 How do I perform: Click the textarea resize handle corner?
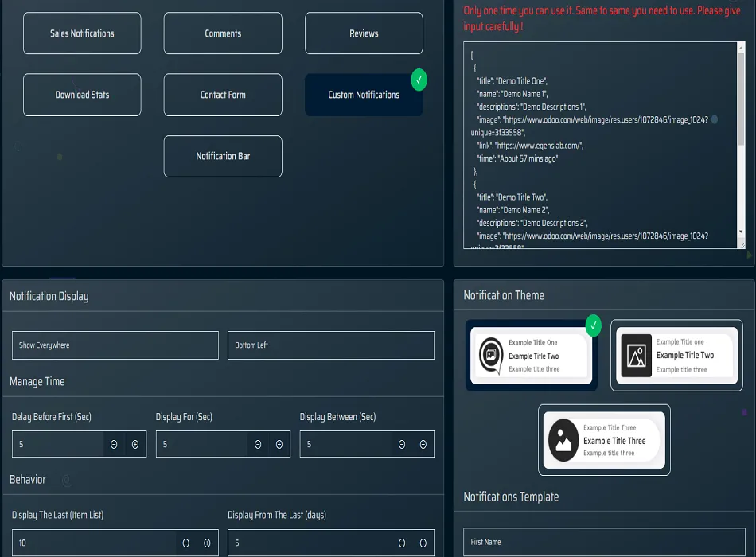[x=742, y=245]
